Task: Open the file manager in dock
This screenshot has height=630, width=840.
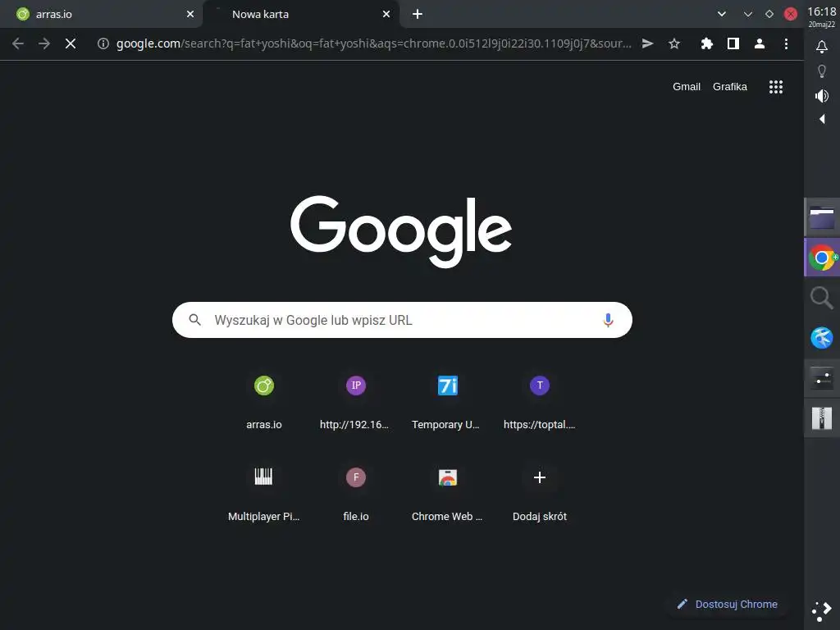Action: (822, 217)
